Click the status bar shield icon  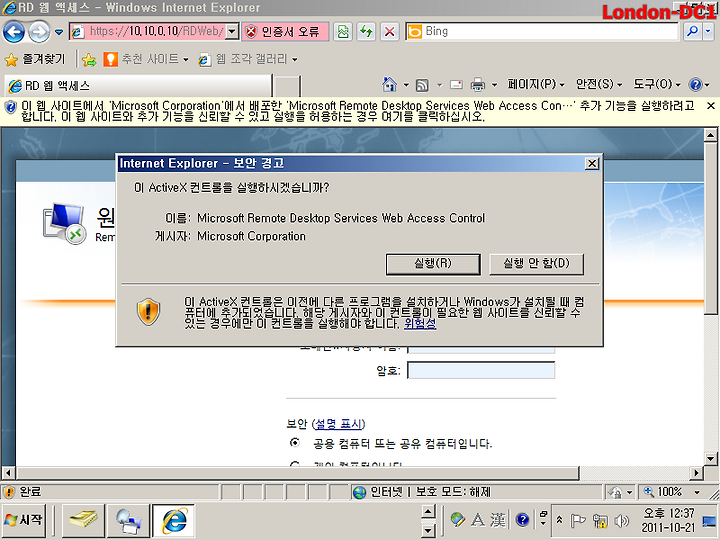click(9, 492)
